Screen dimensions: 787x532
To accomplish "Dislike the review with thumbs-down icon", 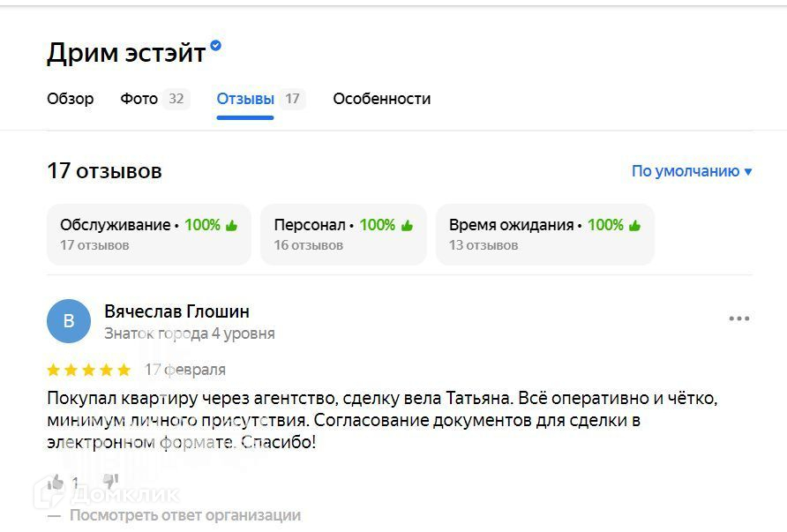I will pyautogui.click(x=110, y=482).
